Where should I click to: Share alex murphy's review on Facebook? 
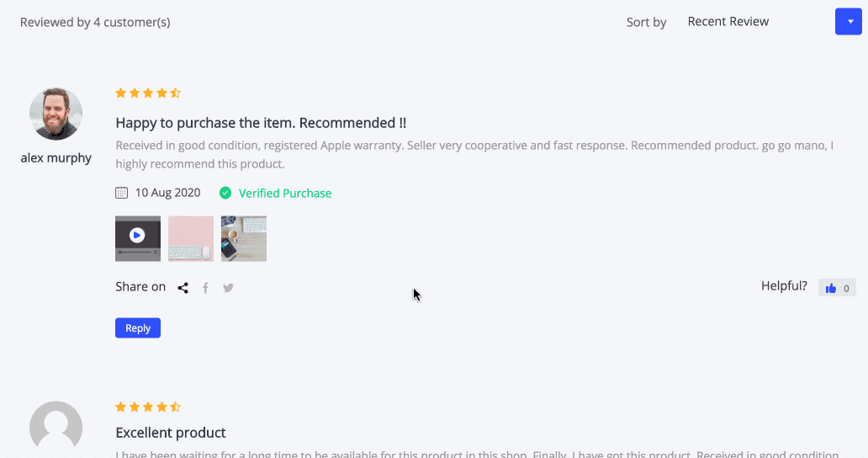(205, 288)
